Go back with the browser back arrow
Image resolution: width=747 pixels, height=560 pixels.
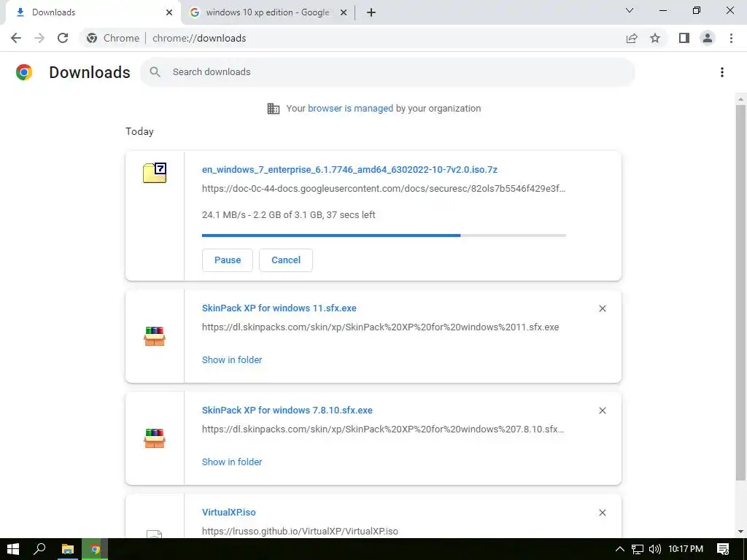coord(16,38)
